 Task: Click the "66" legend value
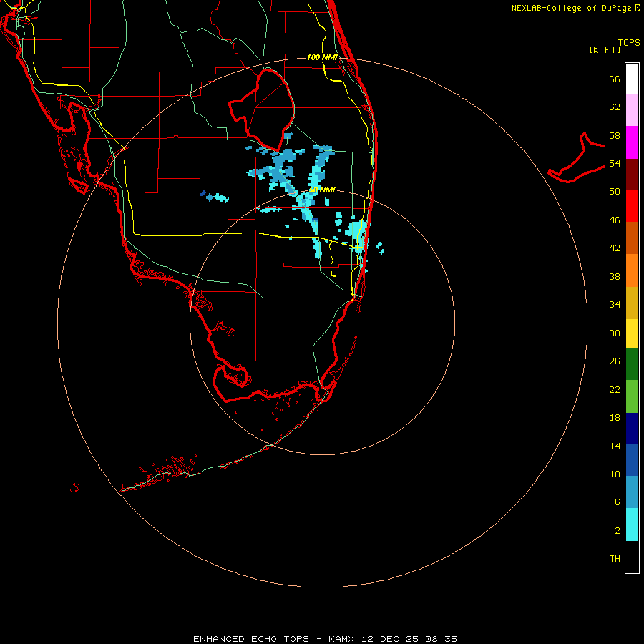click(x=615, y=79)
